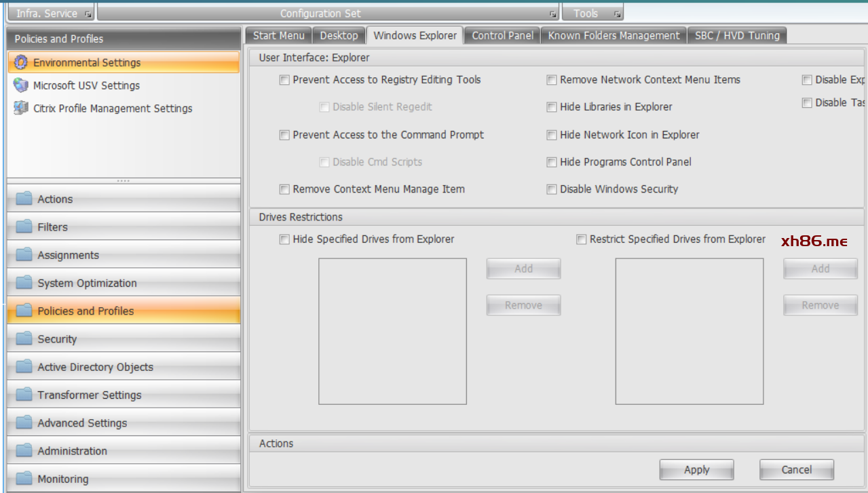Image resolution: width=868 pixels, height=493 pixels.
Task: Switch to the Control Panel tab
Action: (502, 36)
